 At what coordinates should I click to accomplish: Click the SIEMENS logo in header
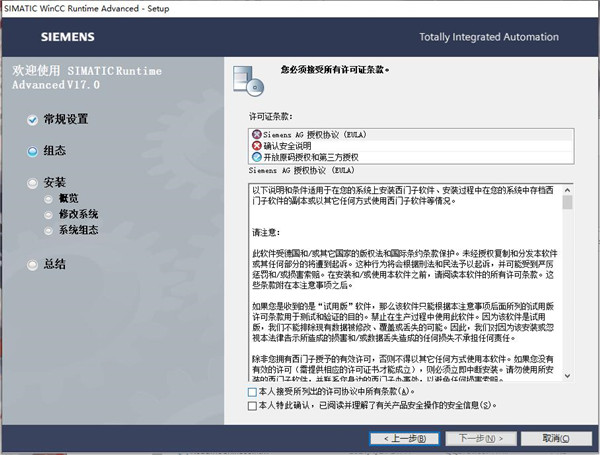tap(68, 37)
